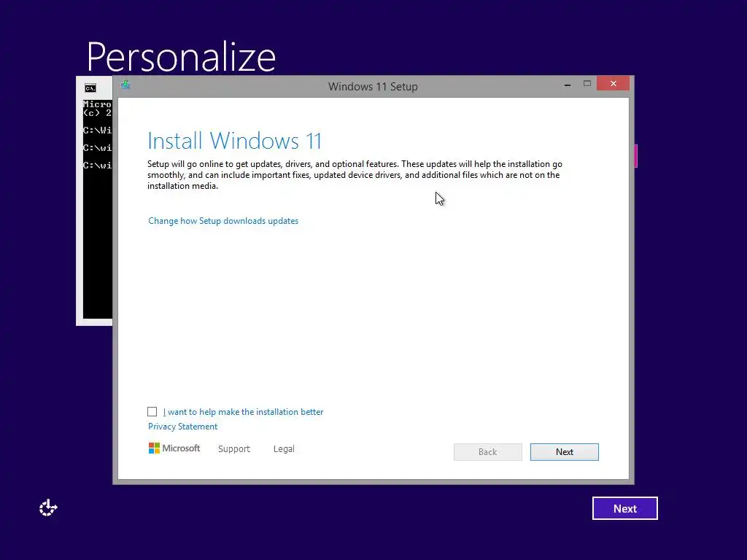Viewport: 747px width, 560px height.
Task: Click the 'Personalize' page title
Action: pyautogui.click(x=181, y=57)
